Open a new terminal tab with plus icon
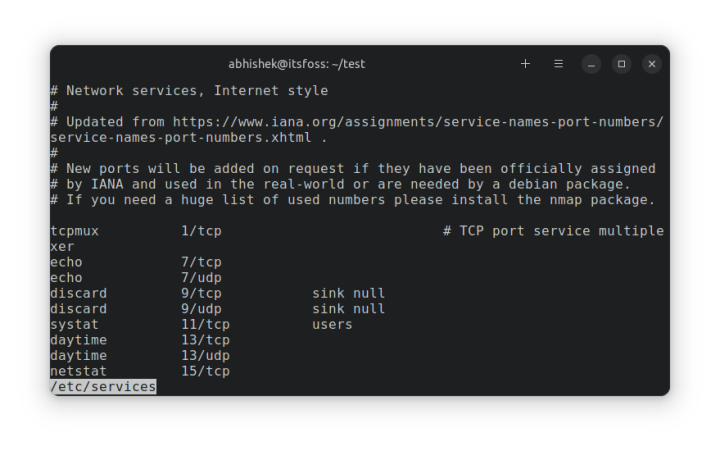The height and width of the screenshot is (451, 720). (525, 64)
